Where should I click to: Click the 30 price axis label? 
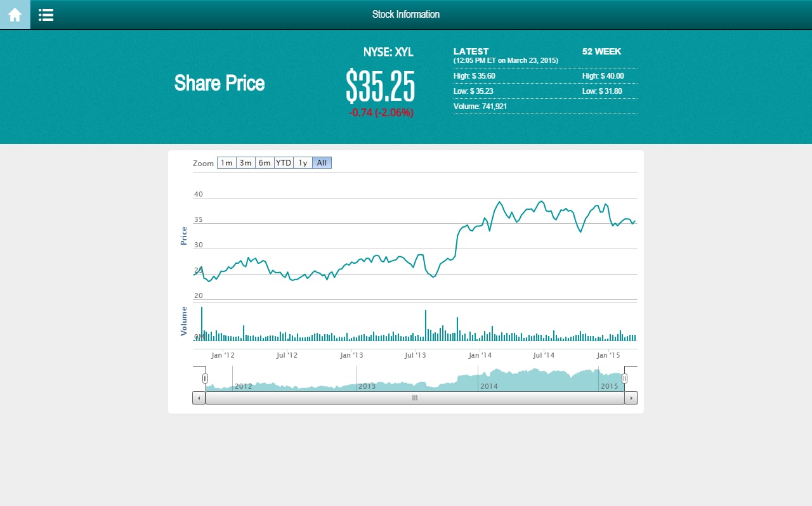point(199,245)
